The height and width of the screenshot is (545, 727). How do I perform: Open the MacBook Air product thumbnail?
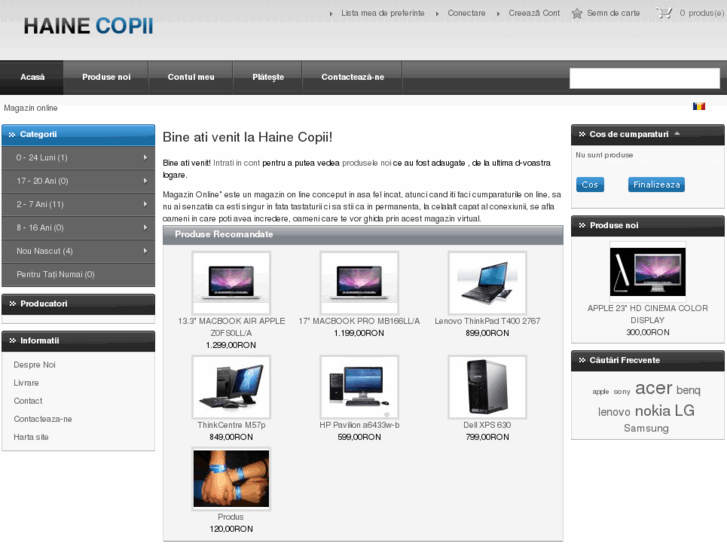[231, 283]
